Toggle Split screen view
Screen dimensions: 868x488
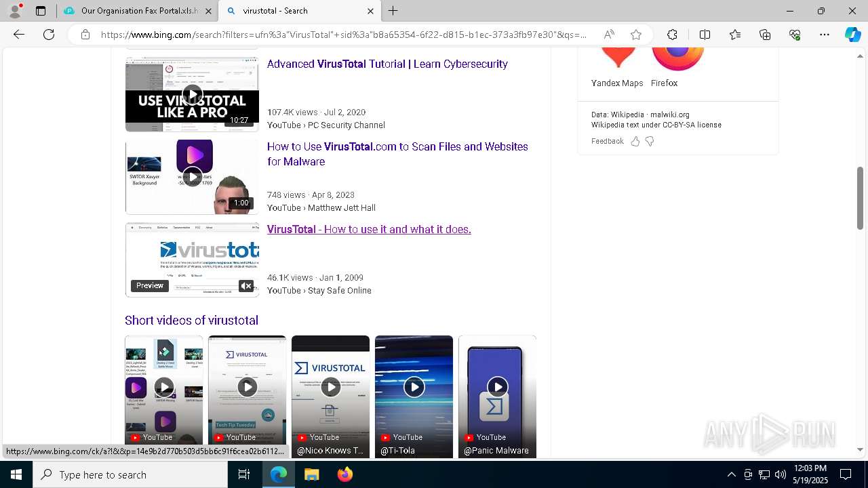(x=705, y=35)
